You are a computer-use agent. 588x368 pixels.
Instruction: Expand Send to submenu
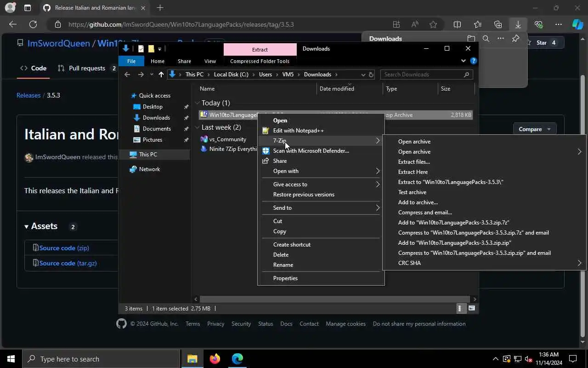[x=378, y=208]
